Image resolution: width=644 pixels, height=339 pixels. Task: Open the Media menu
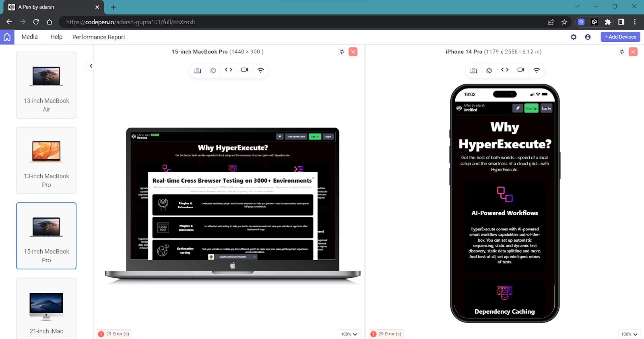point(29,37)
